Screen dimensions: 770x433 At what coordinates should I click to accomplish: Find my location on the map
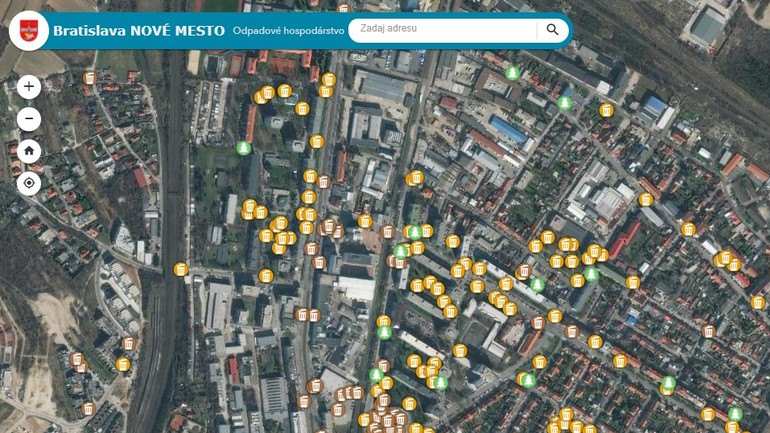pyautogui.click(x=29, y=183)
